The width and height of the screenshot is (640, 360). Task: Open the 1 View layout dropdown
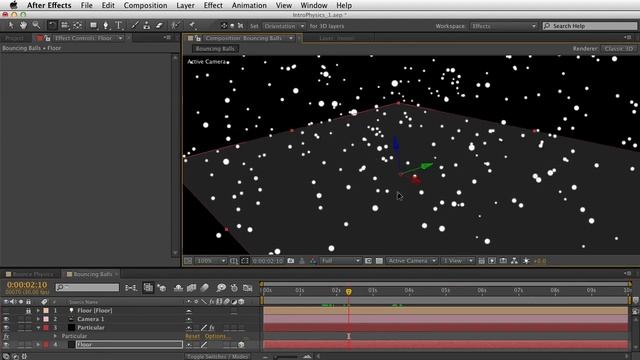pos(458,260)
